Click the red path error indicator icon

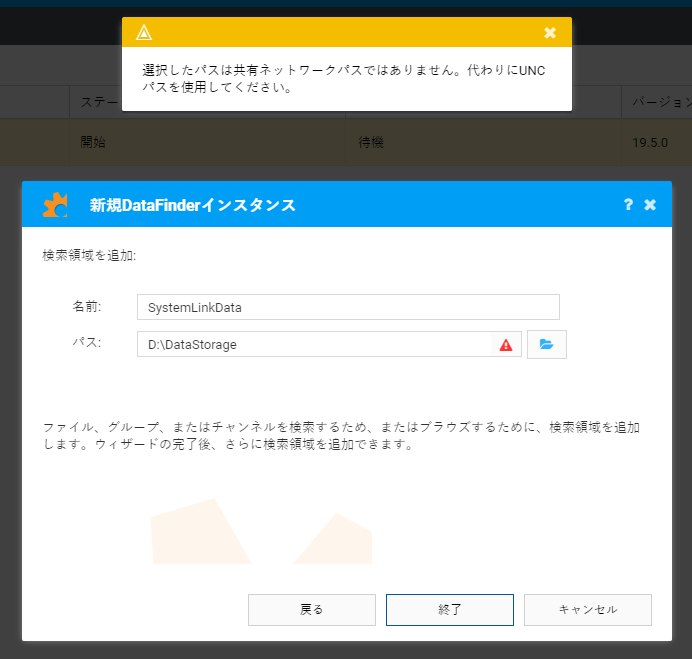[506, 345]
